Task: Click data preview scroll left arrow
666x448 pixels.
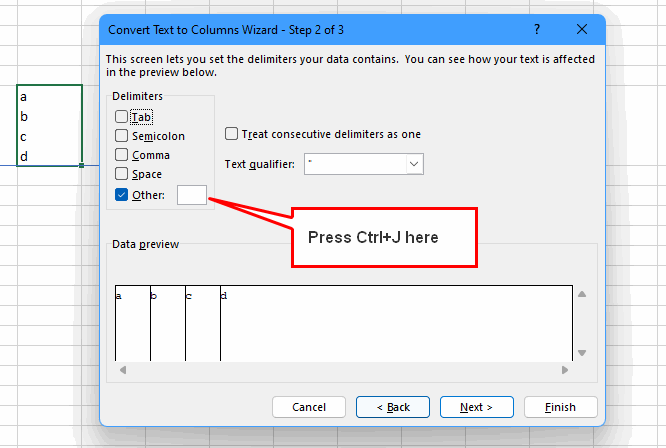Action: pos(123,370)
